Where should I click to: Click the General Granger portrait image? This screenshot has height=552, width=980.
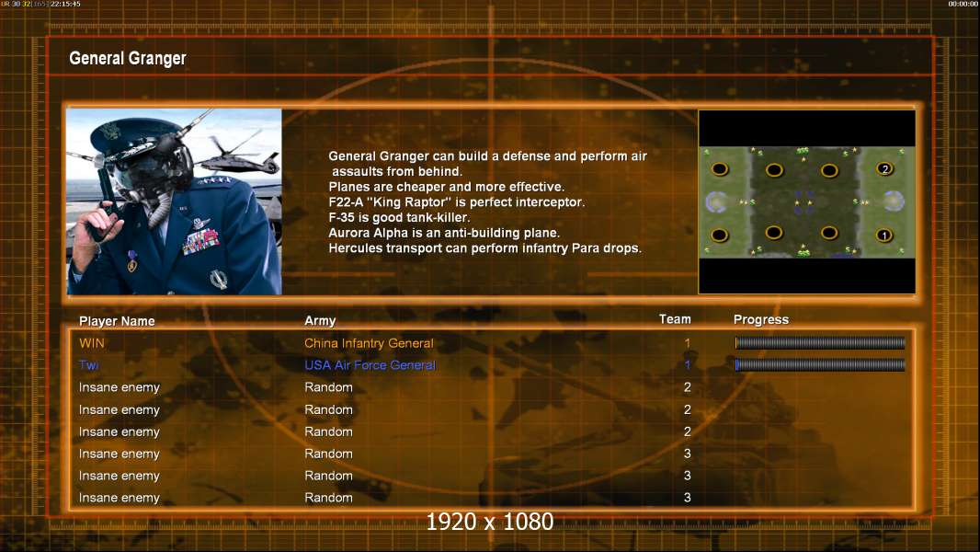click(x=174, y=201)
